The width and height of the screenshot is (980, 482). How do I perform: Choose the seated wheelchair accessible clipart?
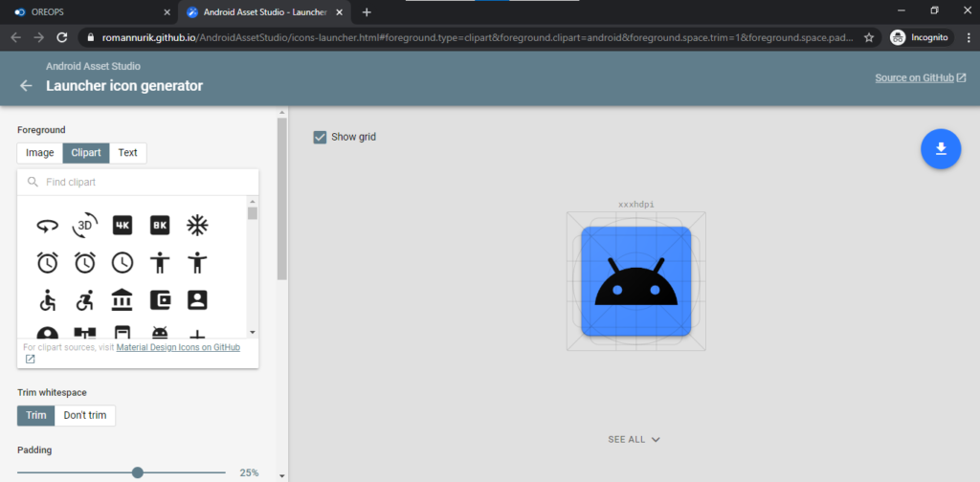(48, 300)
